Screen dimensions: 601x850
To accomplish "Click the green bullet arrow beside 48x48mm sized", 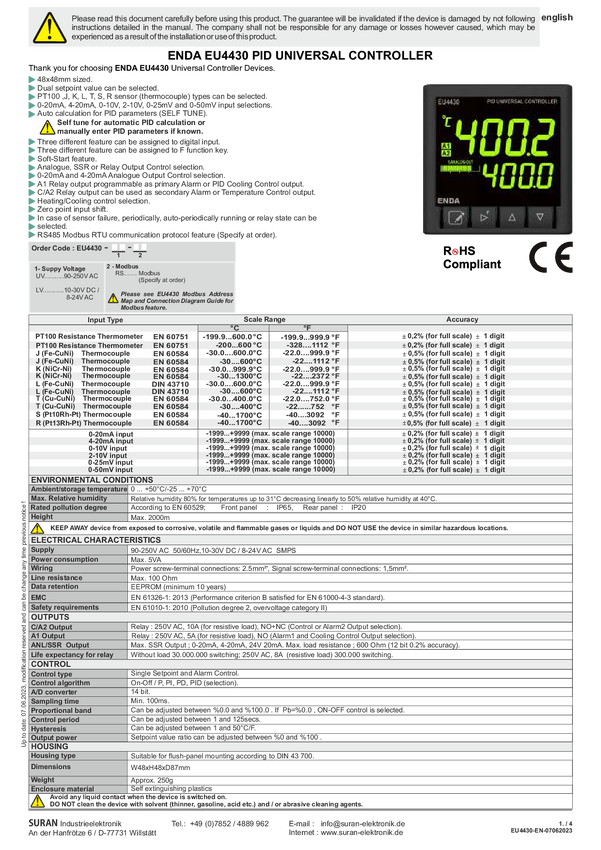I will point(31,80).
